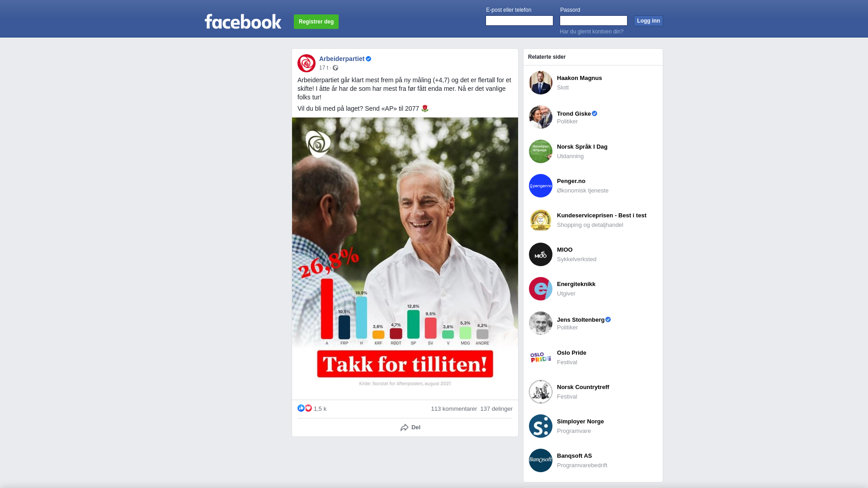This screenshot has height=488, width=868.
Task: Click the like reaction icon
Action: [x=301, y=408]
